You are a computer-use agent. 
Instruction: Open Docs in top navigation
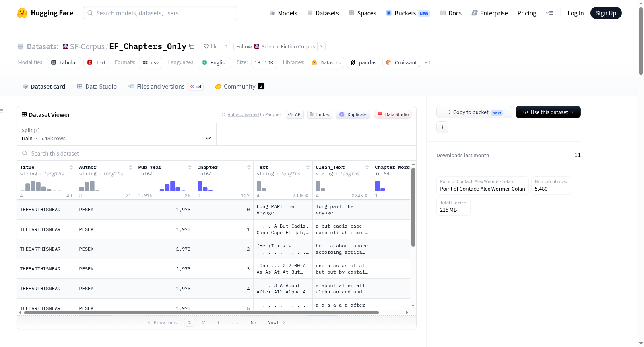pos(451,13)
